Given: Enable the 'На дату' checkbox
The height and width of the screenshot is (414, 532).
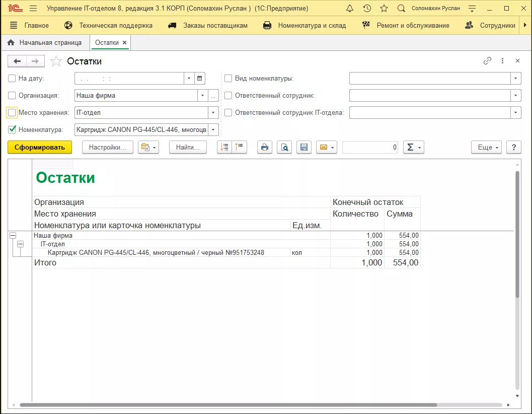Looking at the screenshot, I should (12, 79).
